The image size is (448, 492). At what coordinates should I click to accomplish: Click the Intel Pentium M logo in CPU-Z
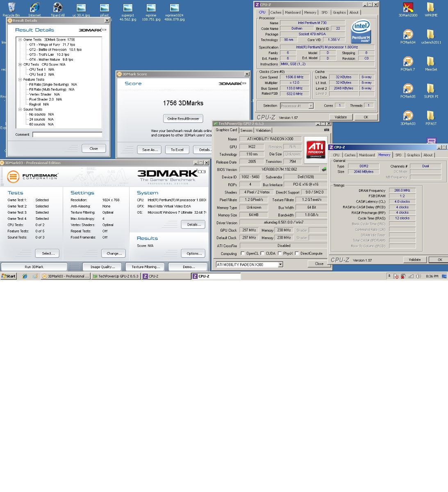[361, 32]
